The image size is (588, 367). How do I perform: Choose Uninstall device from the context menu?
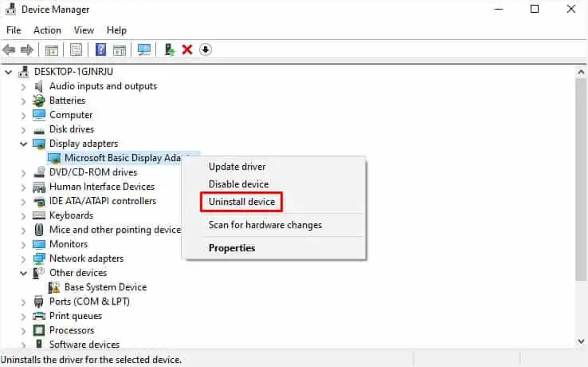(x=241, y=202)
